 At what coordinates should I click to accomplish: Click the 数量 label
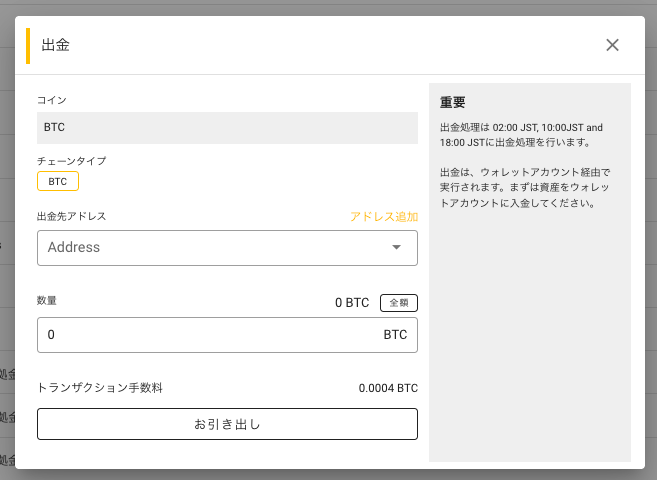click(47, 300)
